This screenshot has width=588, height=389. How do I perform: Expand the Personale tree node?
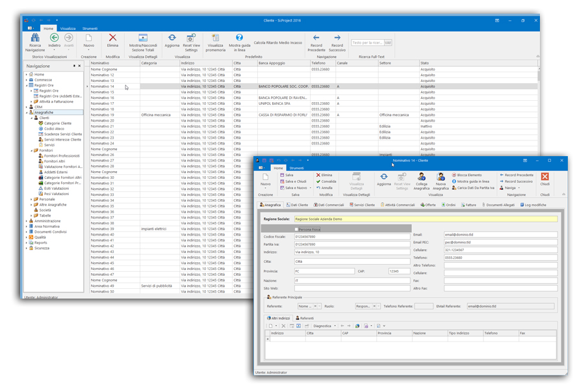click(x=31, y=200)
